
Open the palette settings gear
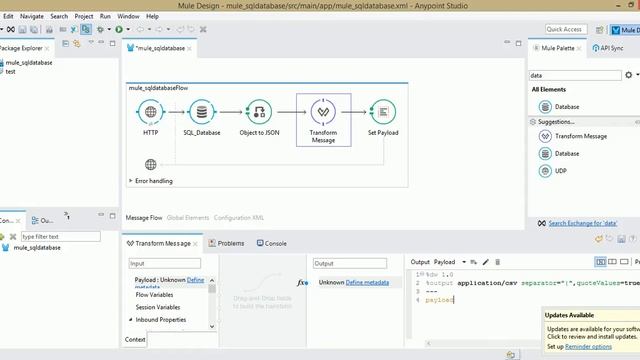(x=629, y=75)
